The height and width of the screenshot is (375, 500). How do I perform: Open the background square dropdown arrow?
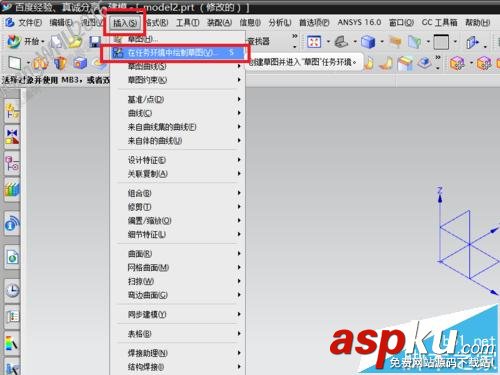[x=455, y=42]
